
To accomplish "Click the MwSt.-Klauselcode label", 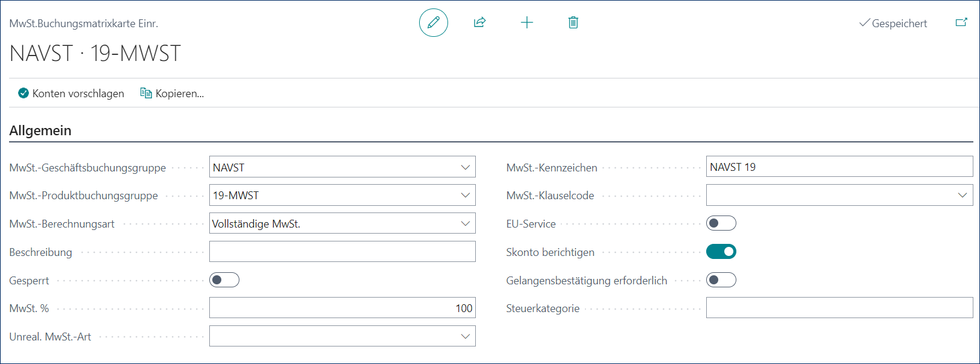I will [550, 196].
